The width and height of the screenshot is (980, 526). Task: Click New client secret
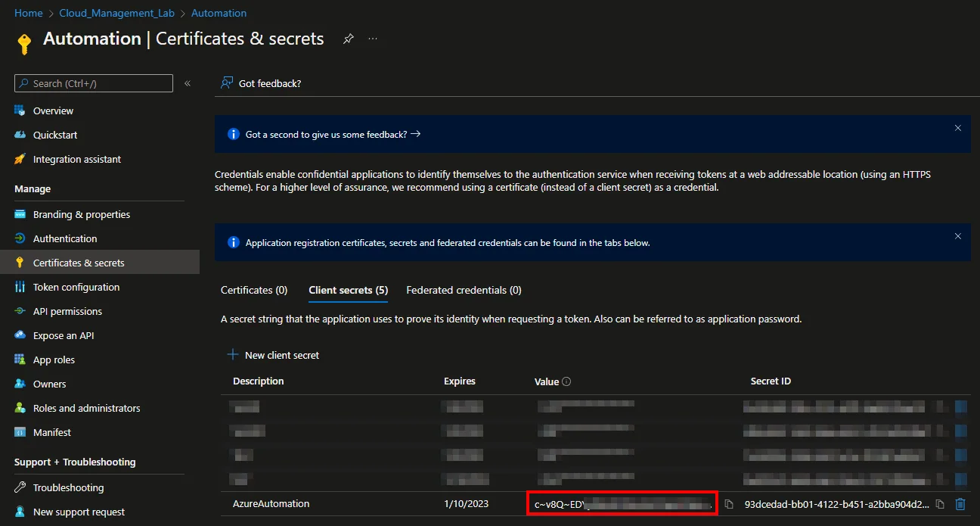click(x=274, y=355)
